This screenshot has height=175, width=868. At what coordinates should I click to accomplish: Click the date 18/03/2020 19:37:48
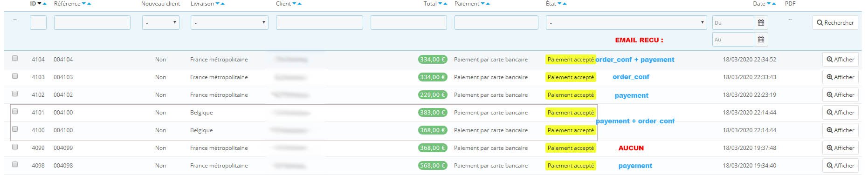click(750, 148)
